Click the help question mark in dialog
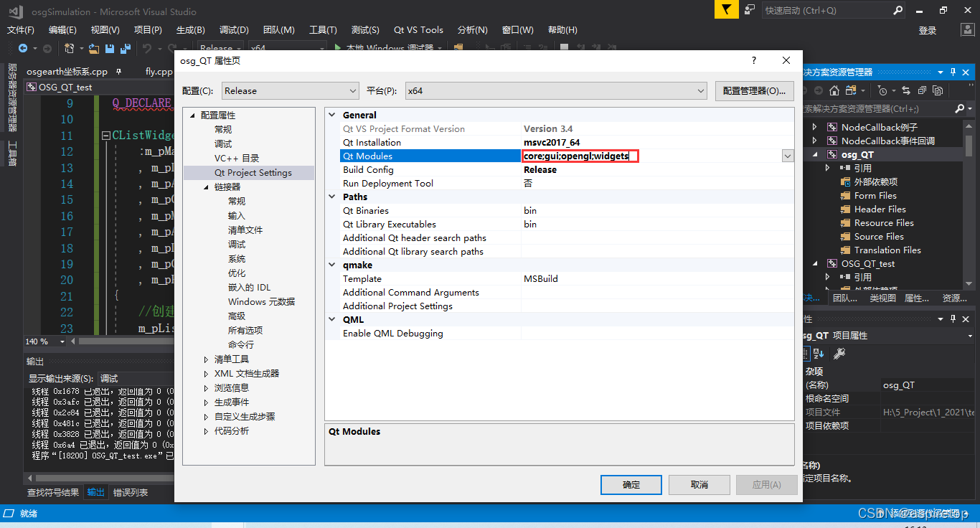This screenshot has height=528, width=980. [753, 60]
